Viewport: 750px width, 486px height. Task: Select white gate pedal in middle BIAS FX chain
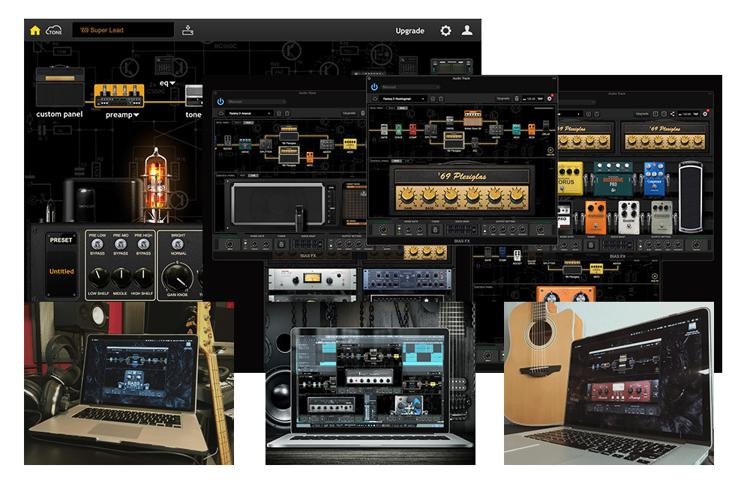[x=384, y=129]
